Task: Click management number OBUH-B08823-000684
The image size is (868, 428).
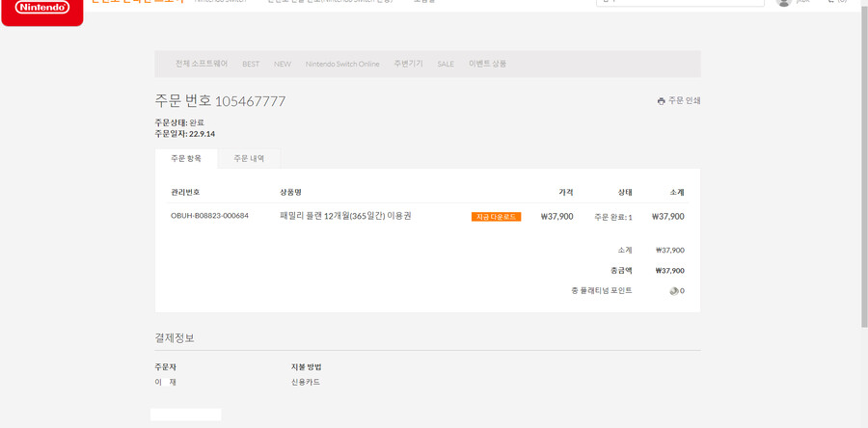Action: [x=210, y=216]
